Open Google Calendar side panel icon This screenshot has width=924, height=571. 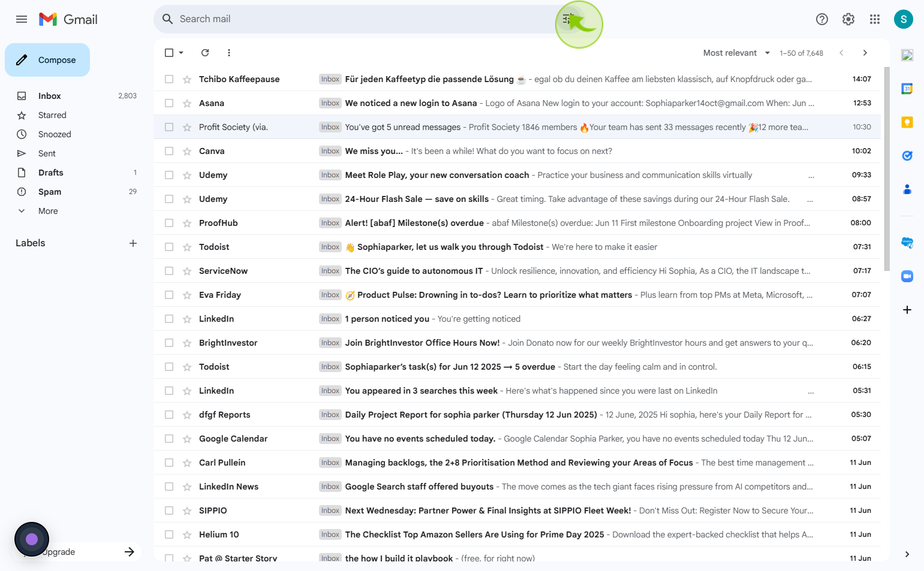tap(907, 89)
